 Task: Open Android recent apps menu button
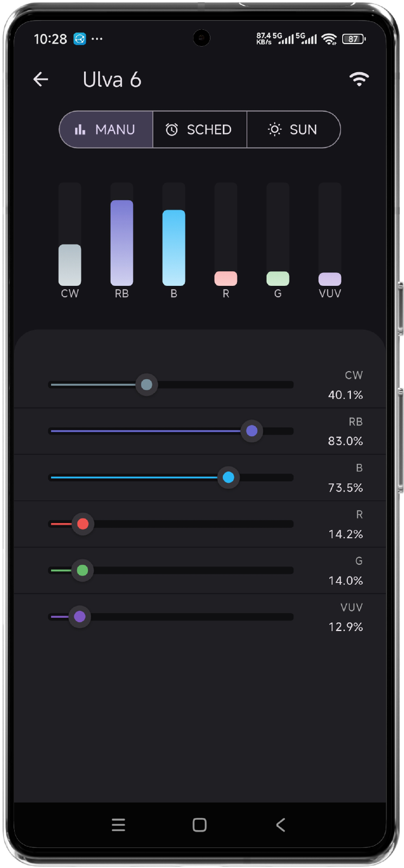click(x=118, y=825)
